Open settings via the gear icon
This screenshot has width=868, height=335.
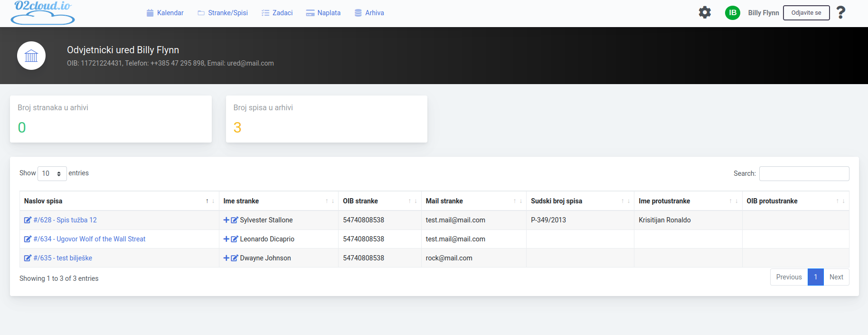705,12
